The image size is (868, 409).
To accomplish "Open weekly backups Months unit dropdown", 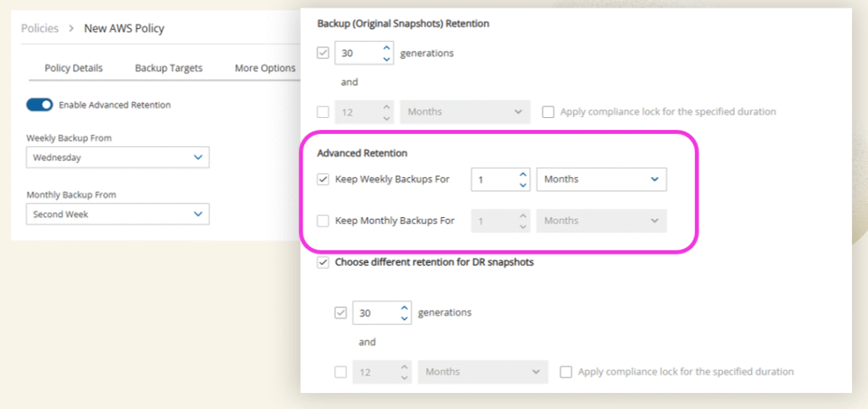I will (x=602, y=180).
